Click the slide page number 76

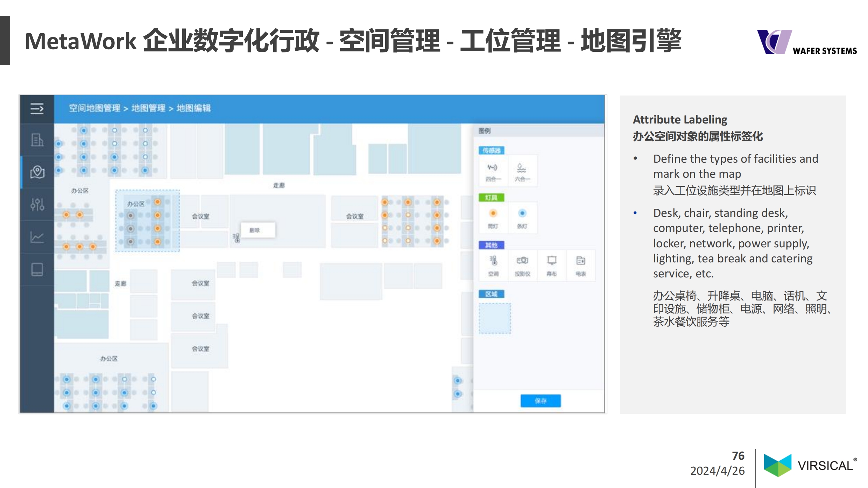pyautogui.click(x=738, y=456)
